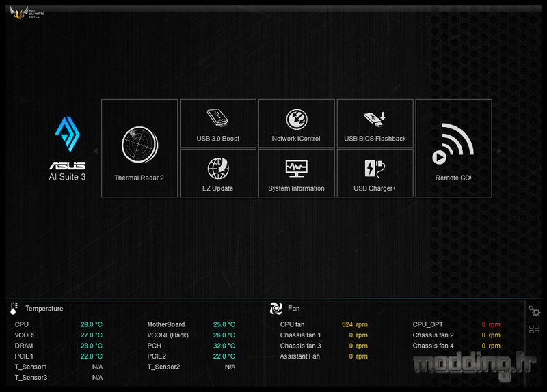Click the ASUS AI Suite 3 logo
The height and width of the screenshot is (392, 547).
(67, 149)
